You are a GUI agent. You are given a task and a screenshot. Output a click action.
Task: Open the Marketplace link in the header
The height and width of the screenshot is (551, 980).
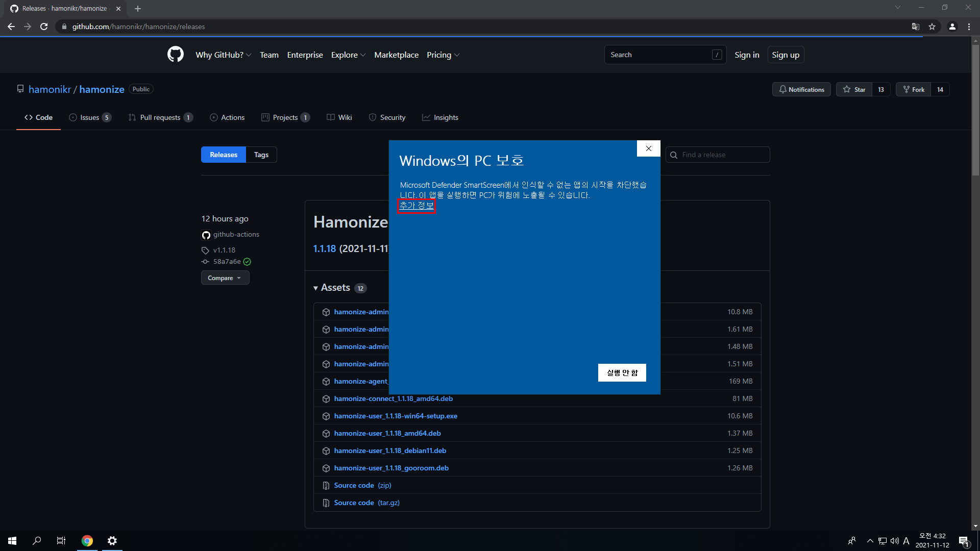click(x=396, y=55)
